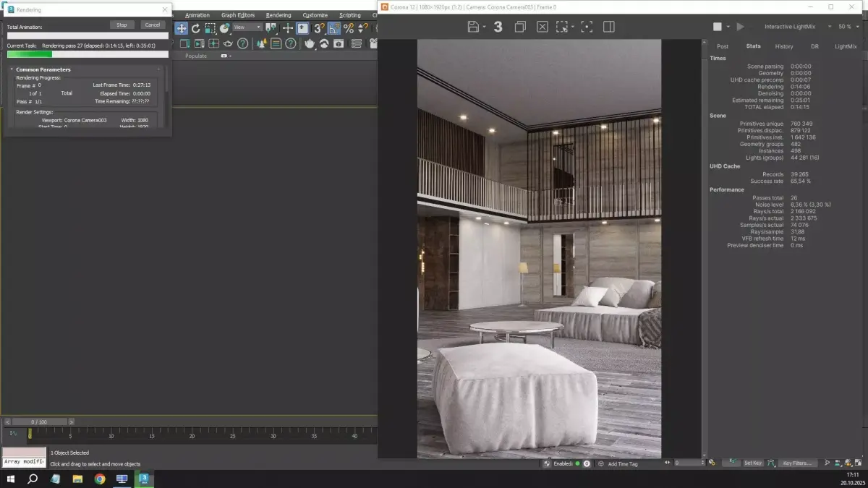
Task: Click the Populate ribbon tab
Action: [x=196, y=56]
